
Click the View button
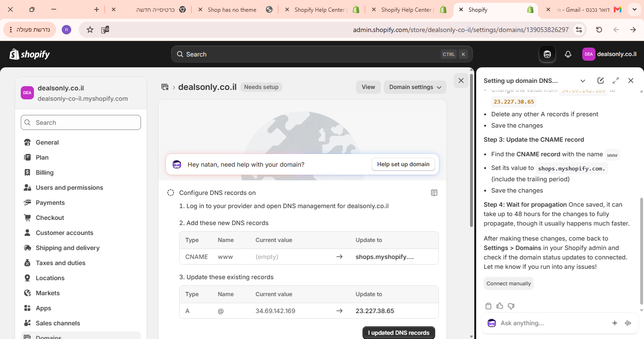[x=368, y=87]
